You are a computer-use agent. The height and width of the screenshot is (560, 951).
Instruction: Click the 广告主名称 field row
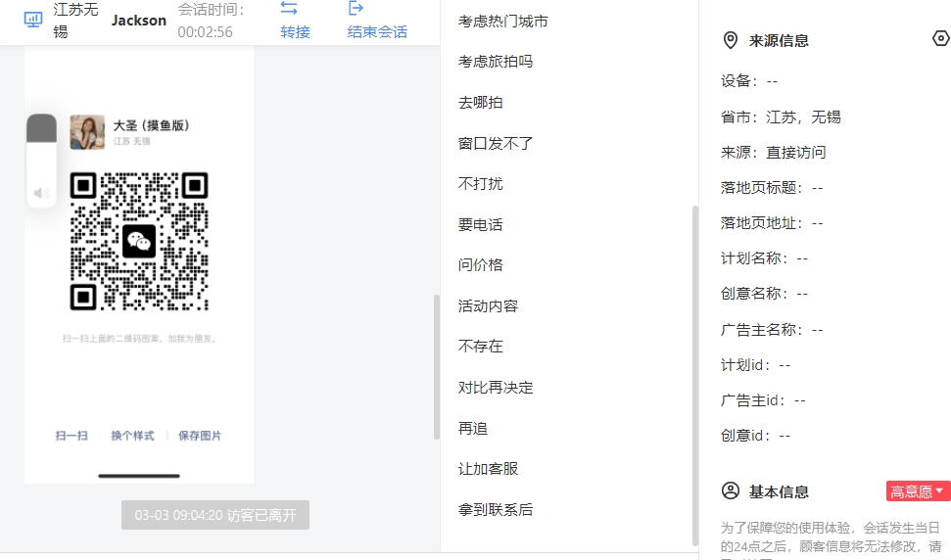click(772, 329)
